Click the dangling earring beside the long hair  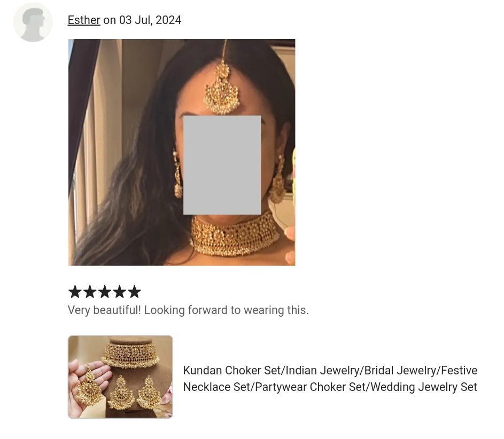178,174
